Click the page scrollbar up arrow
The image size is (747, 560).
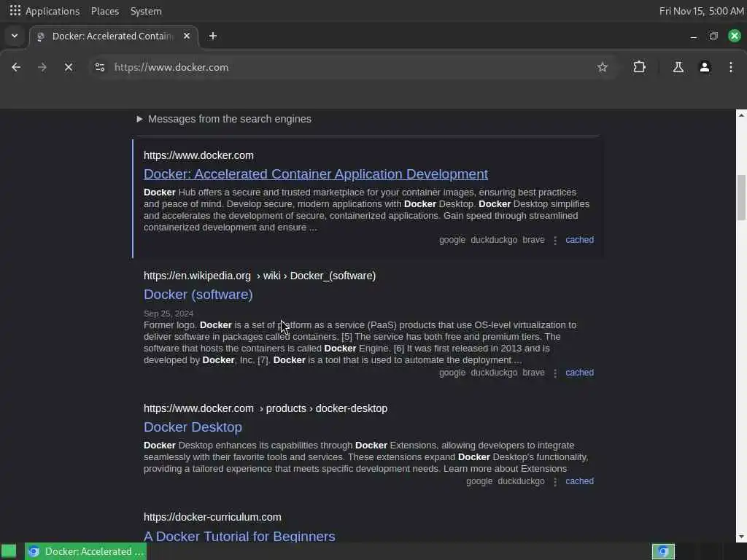(741, 114)
